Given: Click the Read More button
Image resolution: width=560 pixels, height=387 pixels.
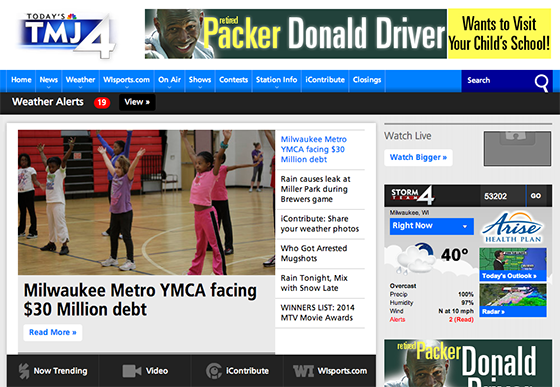Looking at the screenshot, I should coord(52,332).
